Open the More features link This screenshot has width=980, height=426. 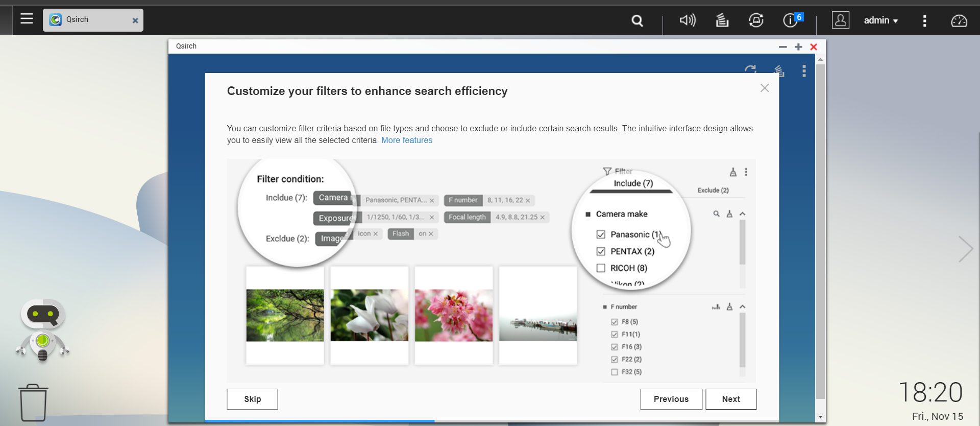tap(407, 140)
